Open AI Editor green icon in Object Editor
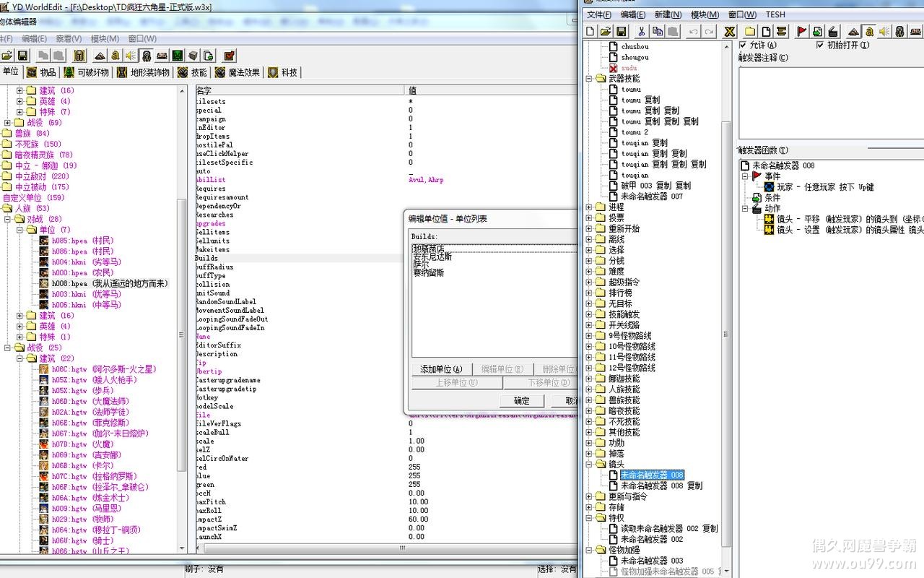Screen dimensions: 924x578 pyautogui.click(x=177, y=56)
